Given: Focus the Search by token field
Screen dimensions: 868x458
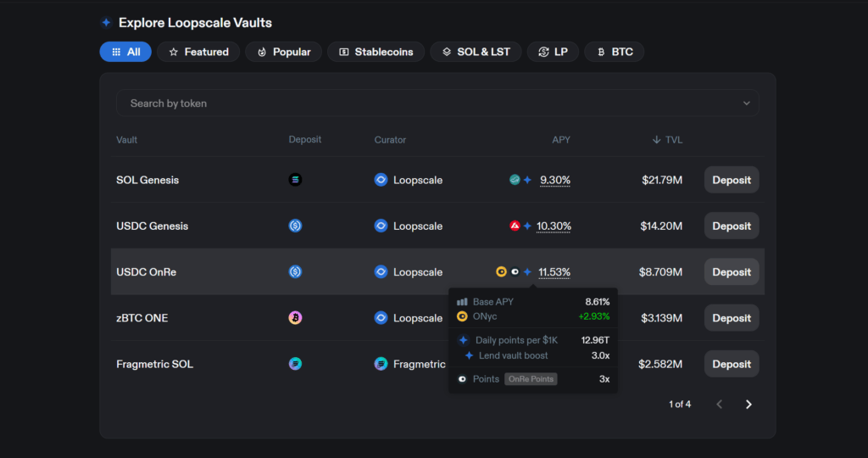Looking at the screenshot, I should [424, 103].
